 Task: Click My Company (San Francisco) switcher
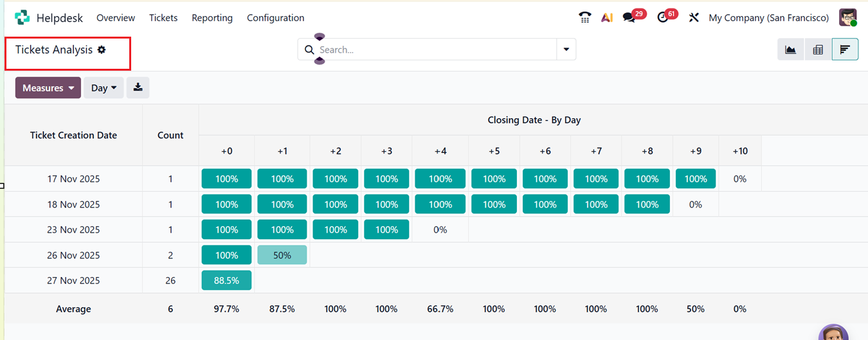(x=768, y=18)
